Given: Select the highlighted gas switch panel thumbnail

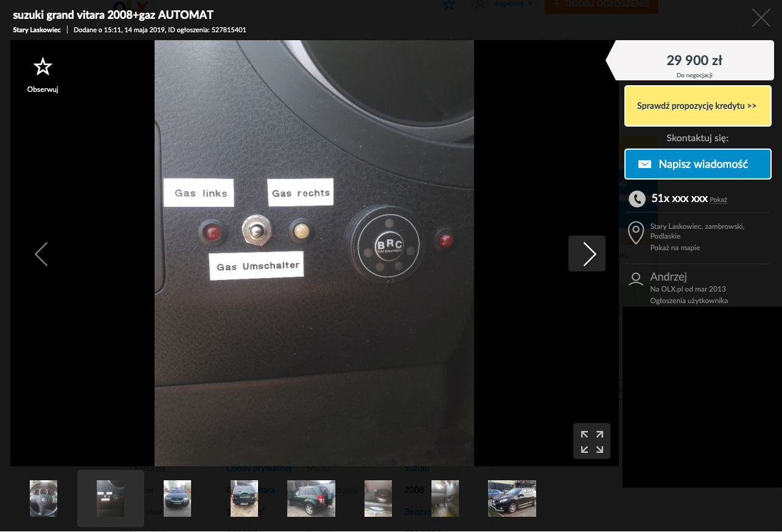Looking at the screenshot, I should pos(111,499).
